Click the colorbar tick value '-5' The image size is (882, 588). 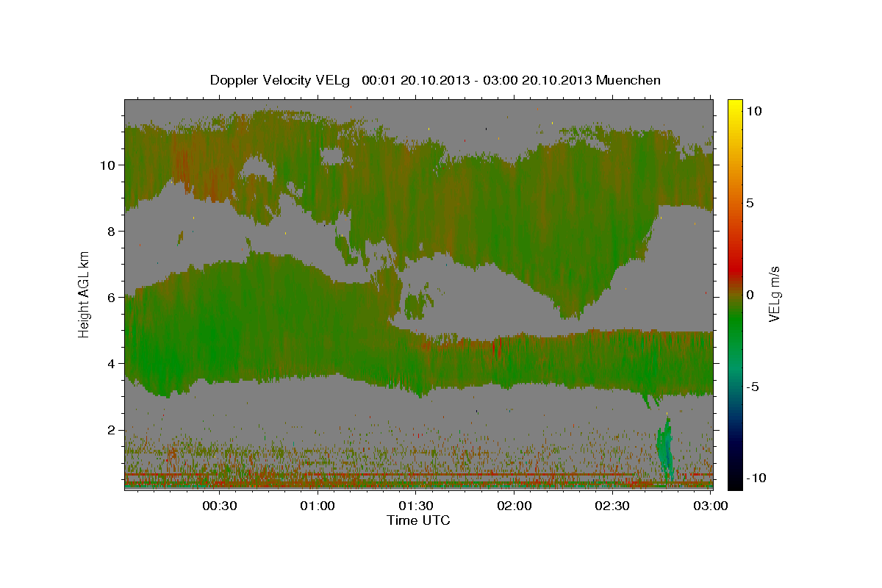(x=752, y=387)
